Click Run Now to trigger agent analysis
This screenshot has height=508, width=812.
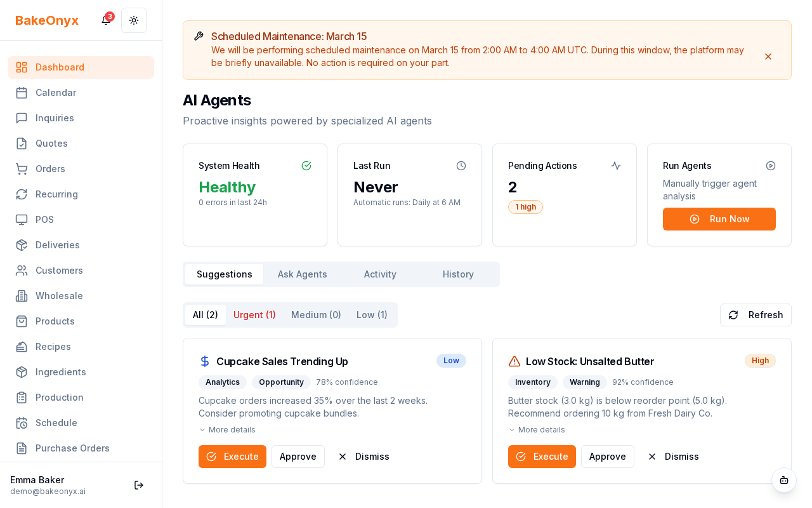pyautogui.click(x=719, y=219)
